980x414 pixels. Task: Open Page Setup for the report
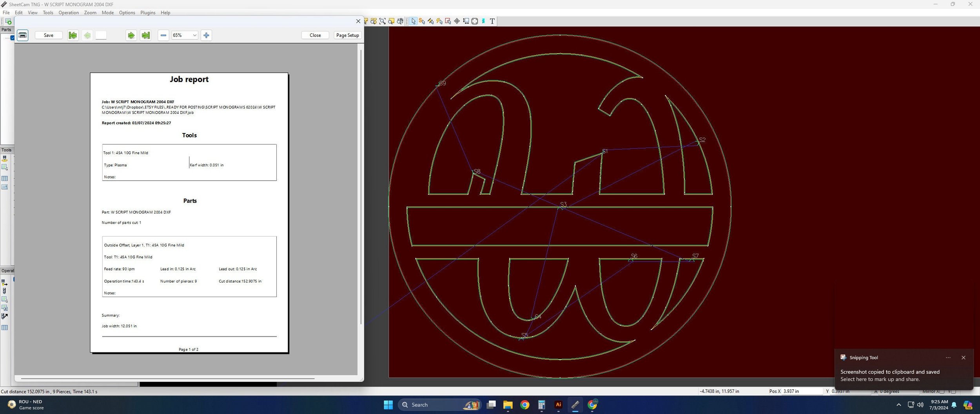point(347,35)
